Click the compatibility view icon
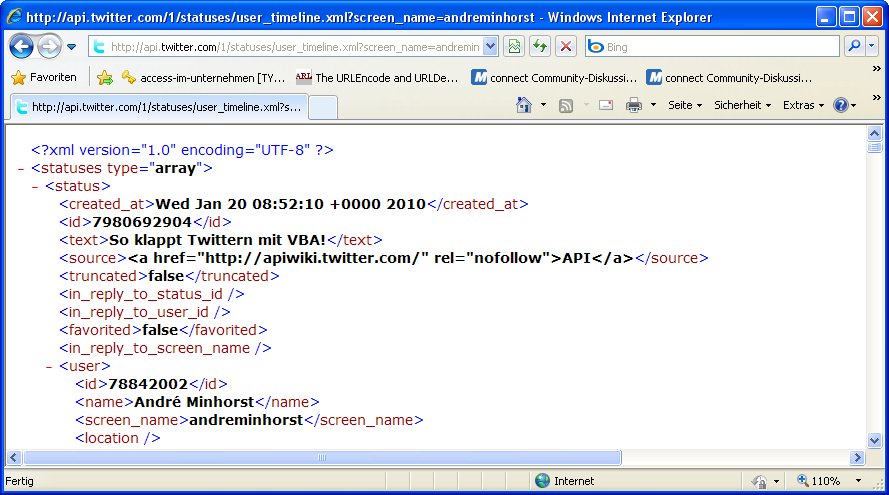This screenshot has height=495, width=889. click(x=514, y=46)
